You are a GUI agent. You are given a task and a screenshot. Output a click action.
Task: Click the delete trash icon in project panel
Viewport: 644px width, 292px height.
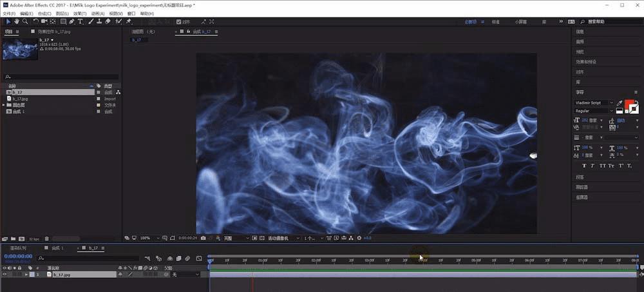pos(47,238)
